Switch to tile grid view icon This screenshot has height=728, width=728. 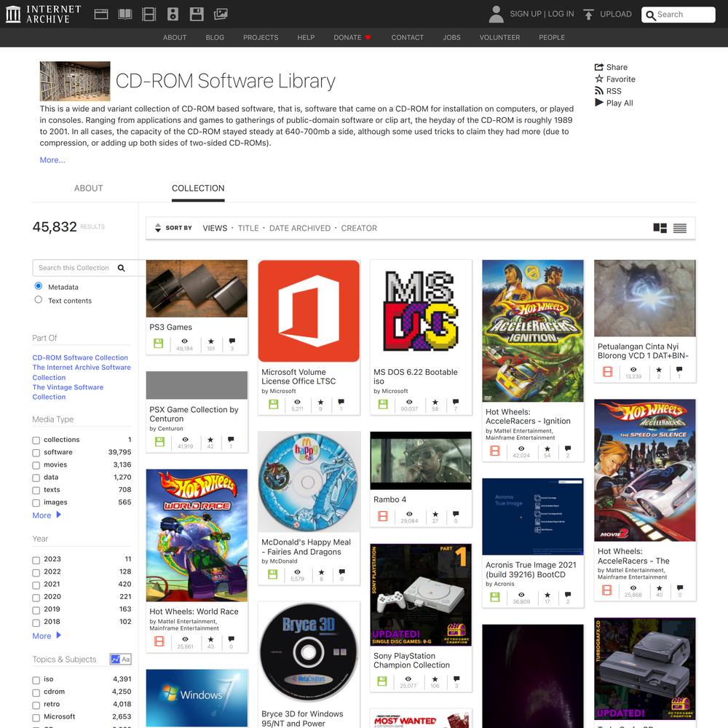click(660, 228)
